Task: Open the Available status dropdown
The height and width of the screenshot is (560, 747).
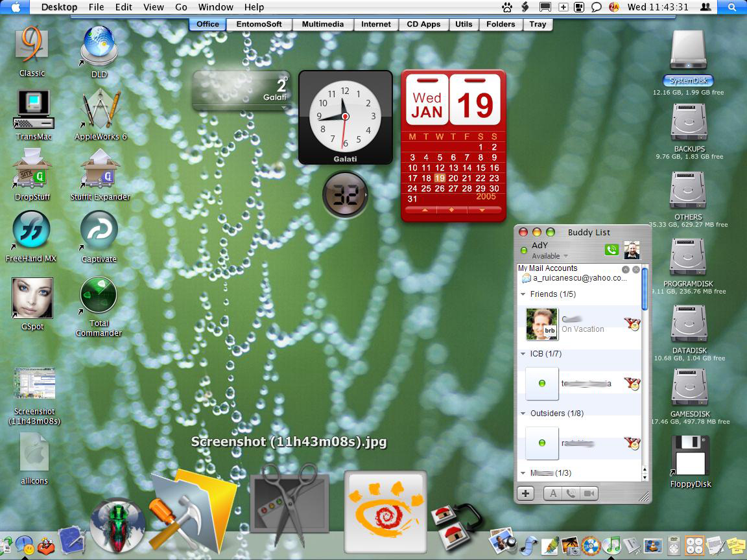Action: pos(565,257)
